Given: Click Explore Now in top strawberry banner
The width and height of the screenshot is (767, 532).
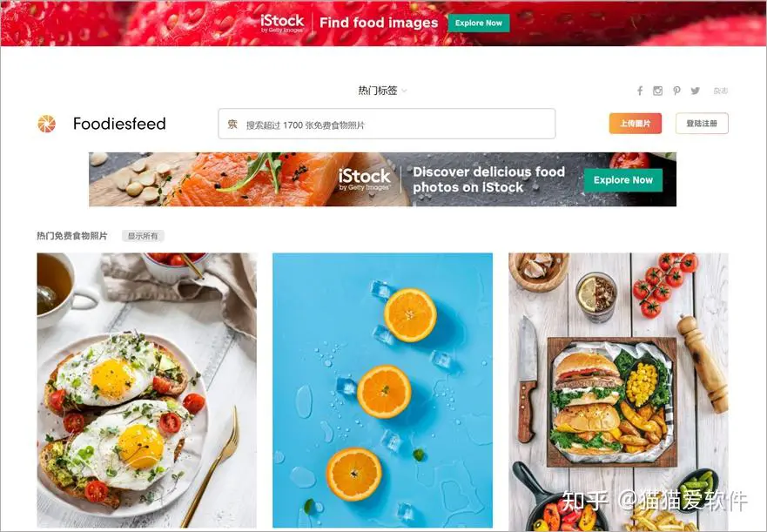Looking at the screenshot, I should [x=479, y=23].
